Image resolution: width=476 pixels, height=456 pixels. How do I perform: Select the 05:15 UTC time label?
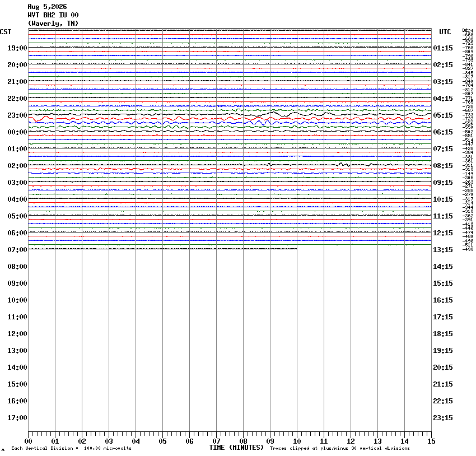pyautogui.click(x=443, y=115)
